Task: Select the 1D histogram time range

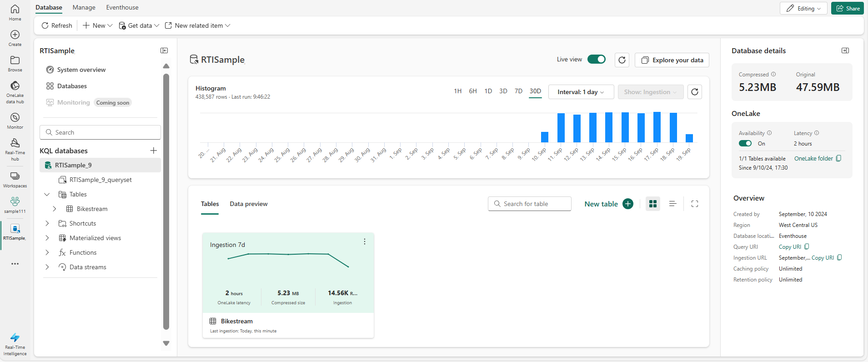Action: [x=488, y=91]
